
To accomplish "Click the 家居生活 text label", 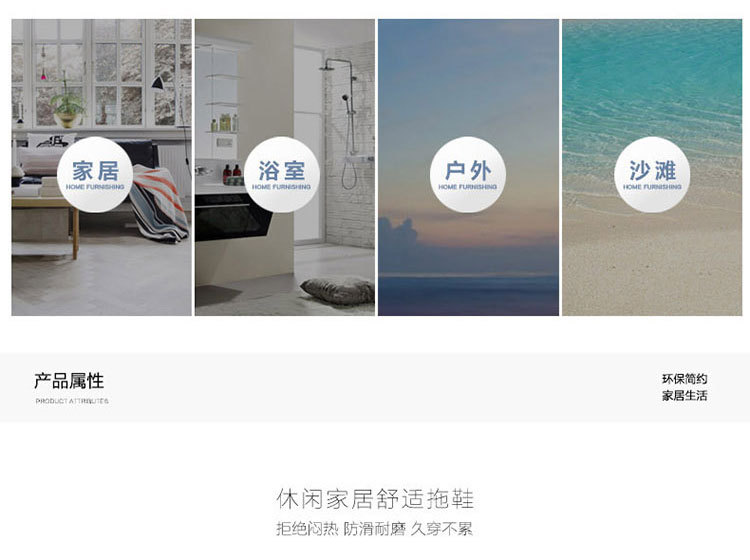I will point(684,395).
